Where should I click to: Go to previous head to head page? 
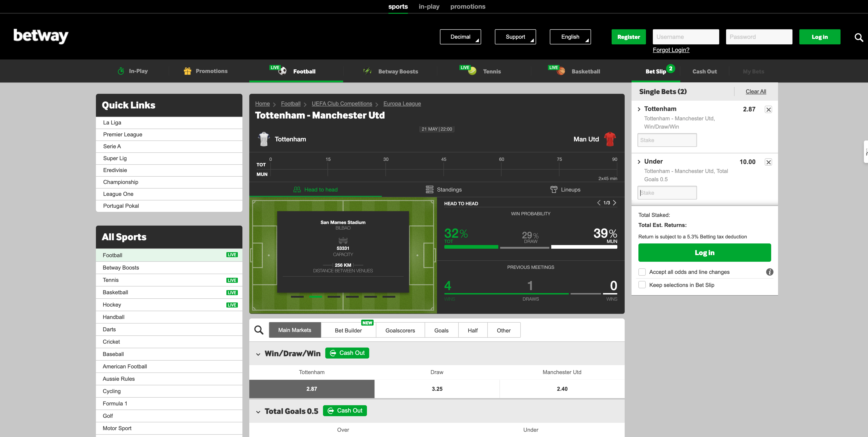pos(598,203)
